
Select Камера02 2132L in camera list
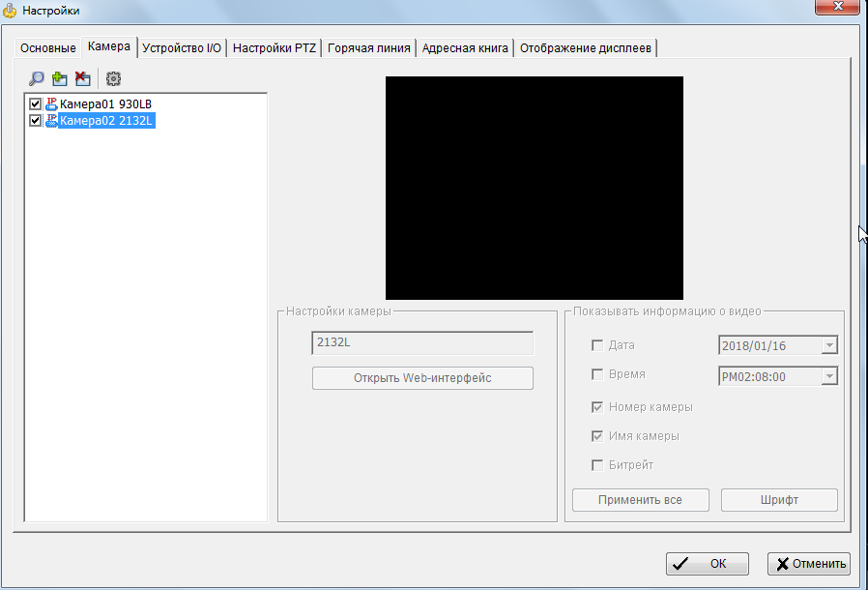[106, 120]
